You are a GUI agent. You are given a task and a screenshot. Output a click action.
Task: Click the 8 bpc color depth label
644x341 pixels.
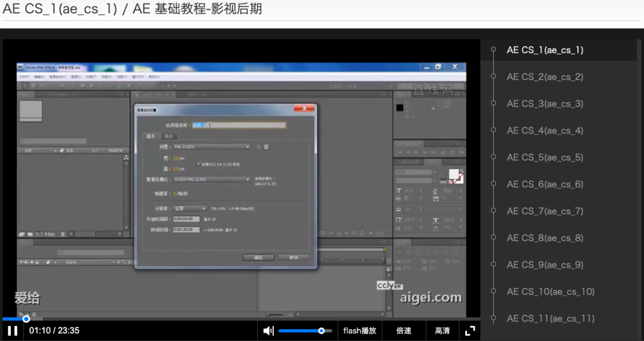49,234
